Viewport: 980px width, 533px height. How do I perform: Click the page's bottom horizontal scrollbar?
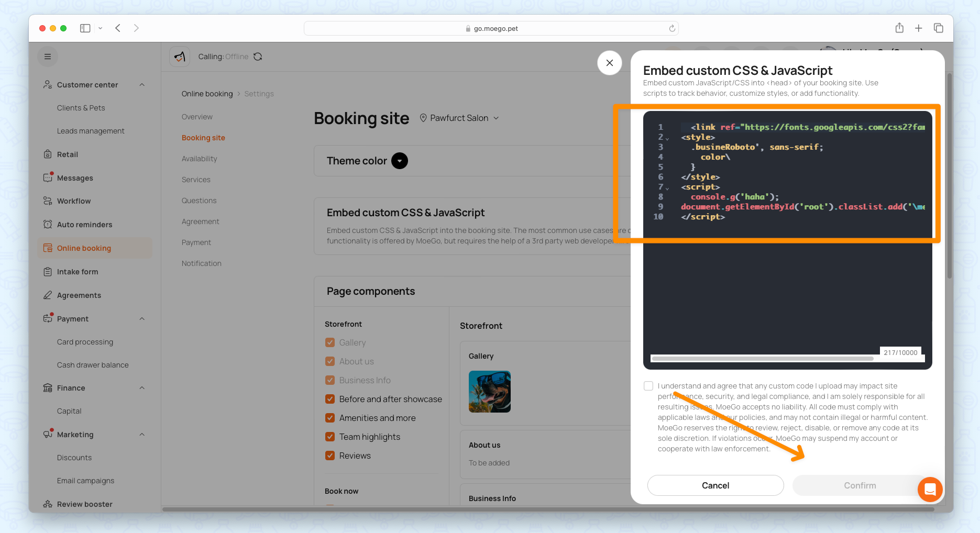[x=548, y=509]
